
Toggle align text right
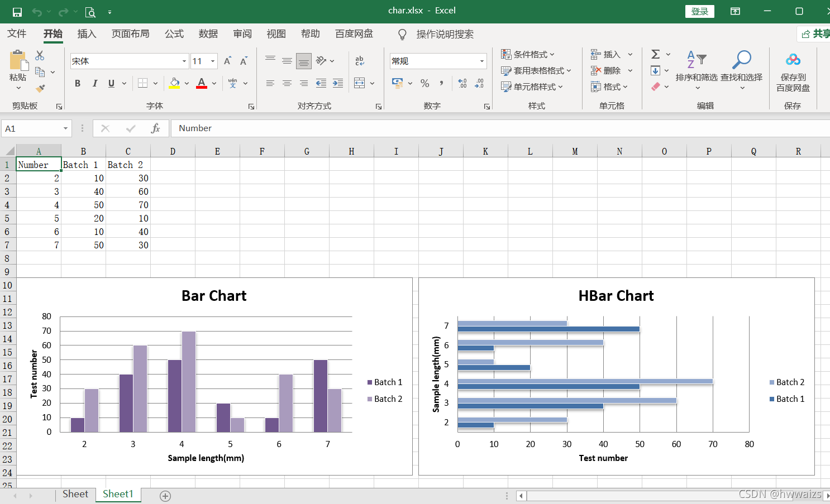(304, 83)
